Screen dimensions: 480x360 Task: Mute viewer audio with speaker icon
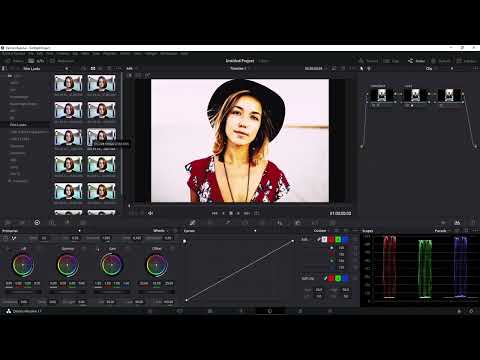150,213
